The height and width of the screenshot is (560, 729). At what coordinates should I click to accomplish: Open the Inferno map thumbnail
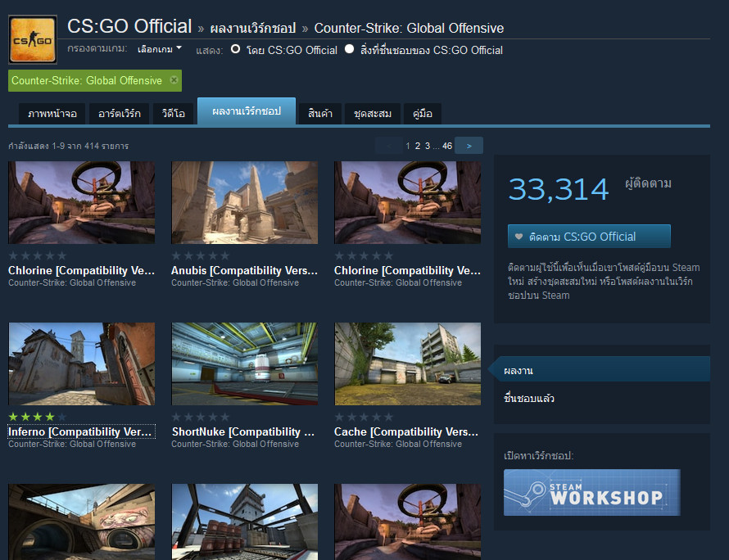[82, 364]
